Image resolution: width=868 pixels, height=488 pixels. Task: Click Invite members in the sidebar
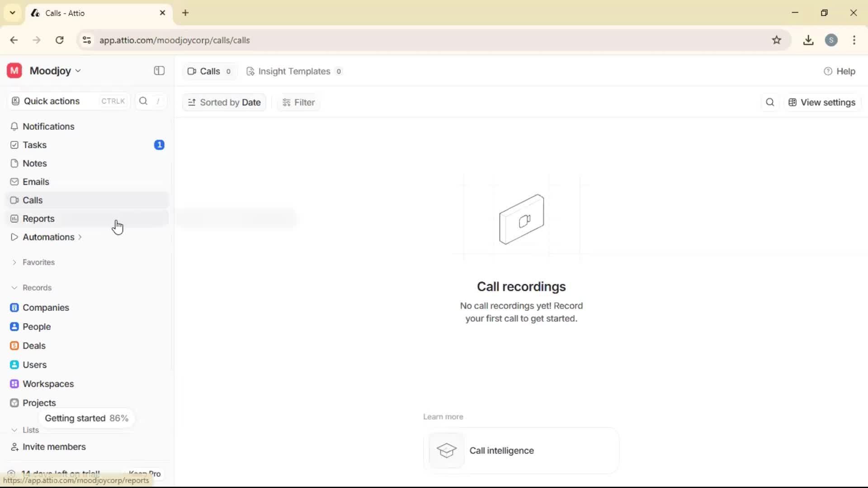(x=53, y=447)
